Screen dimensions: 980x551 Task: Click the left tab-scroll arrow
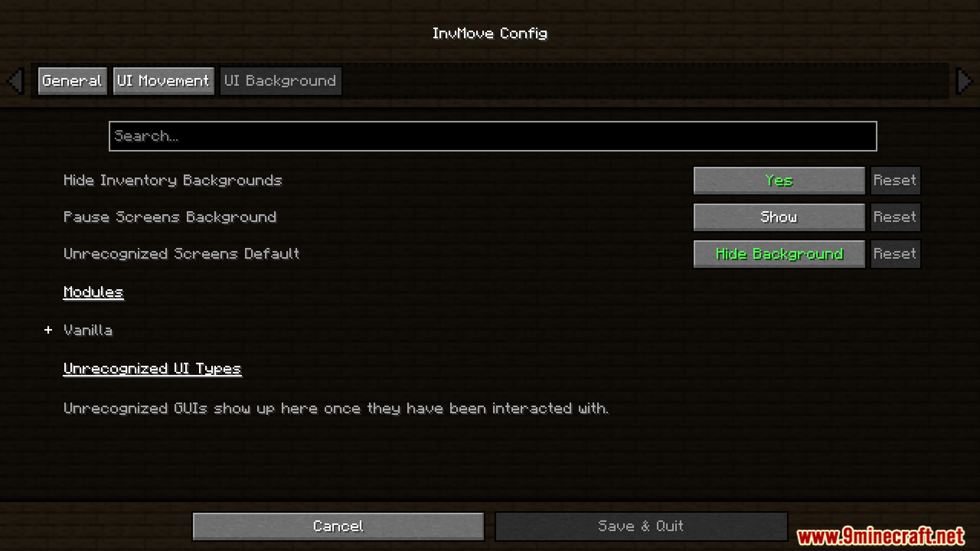click(16, 81)
